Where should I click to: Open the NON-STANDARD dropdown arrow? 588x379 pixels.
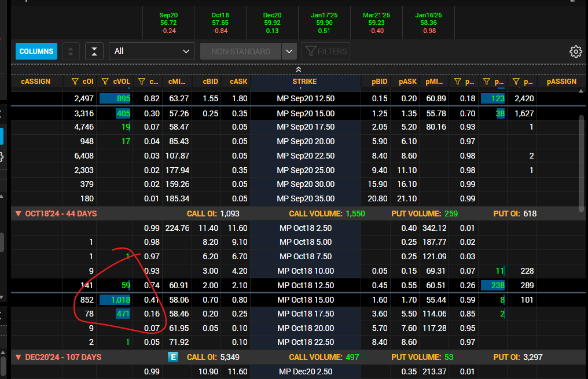289,51
